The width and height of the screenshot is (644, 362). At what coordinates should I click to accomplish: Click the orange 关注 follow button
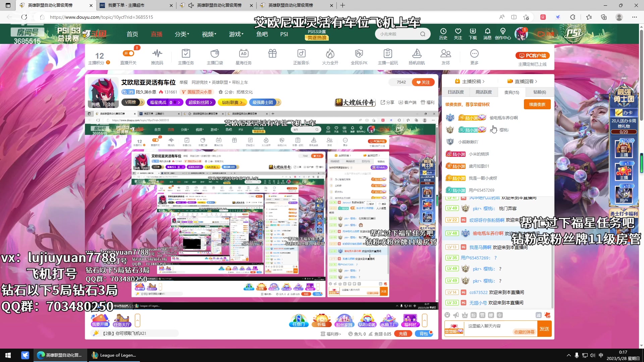(423, 82)
